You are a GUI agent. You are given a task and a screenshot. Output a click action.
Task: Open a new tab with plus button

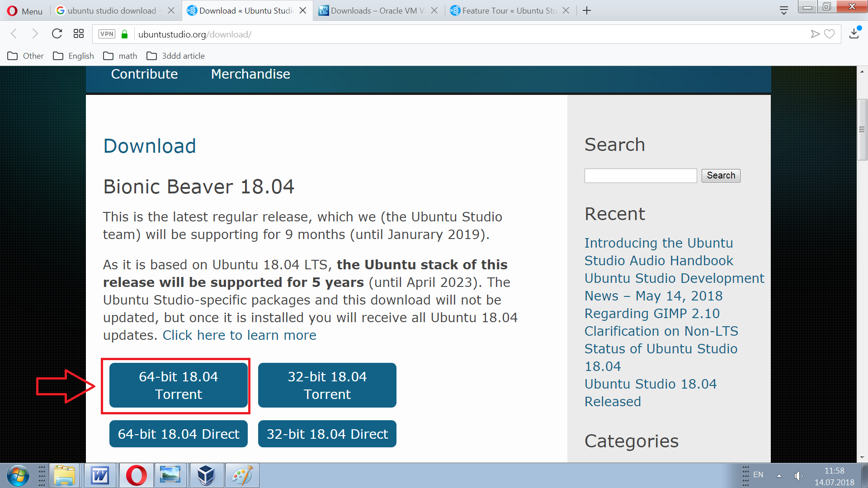coord(587,10)
